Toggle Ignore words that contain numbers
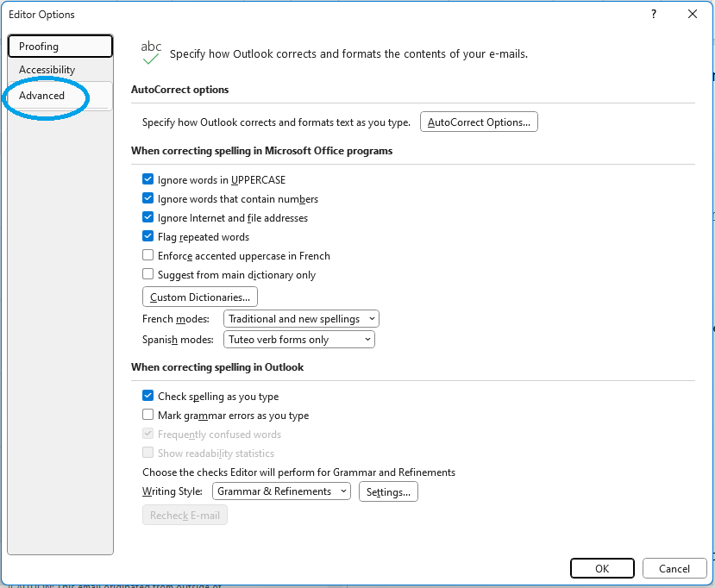This screenshot has height=588, width=715. point(148,199)
